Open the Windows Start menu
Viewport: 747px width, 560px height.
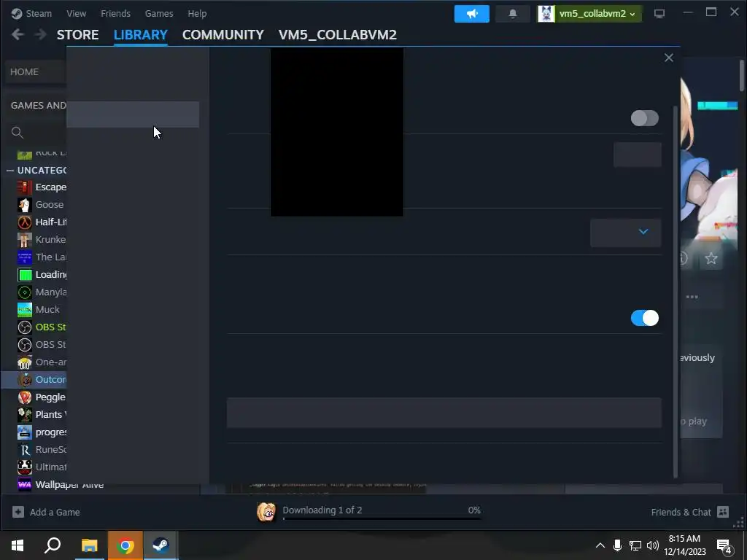(18, 545)
